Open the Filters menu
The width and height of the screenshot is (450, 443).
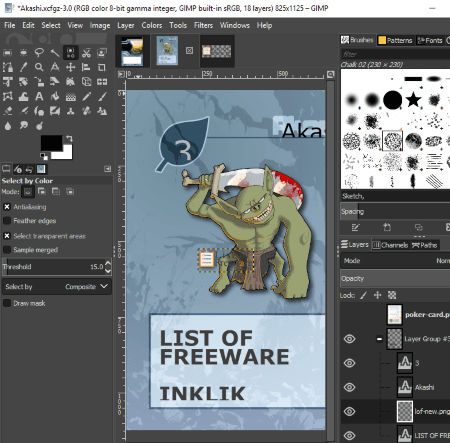(x=203, y=25)
